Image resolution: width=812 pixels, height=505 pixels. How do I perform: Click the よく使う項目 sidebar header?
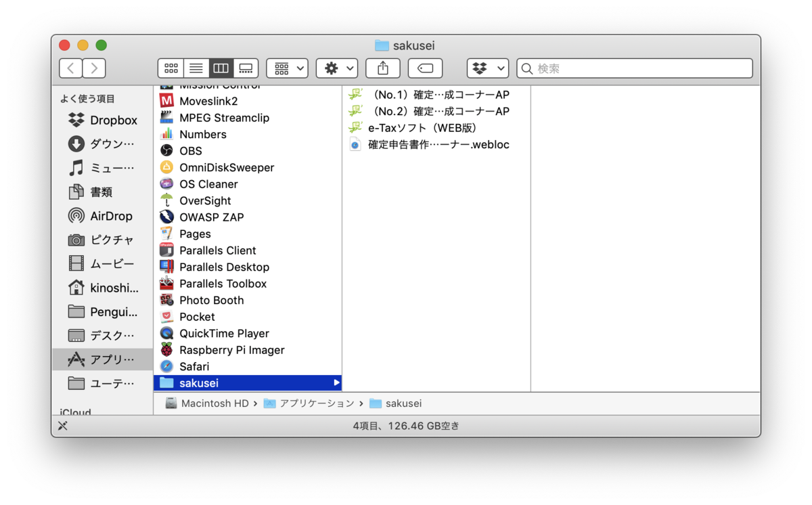click(88, 99)
